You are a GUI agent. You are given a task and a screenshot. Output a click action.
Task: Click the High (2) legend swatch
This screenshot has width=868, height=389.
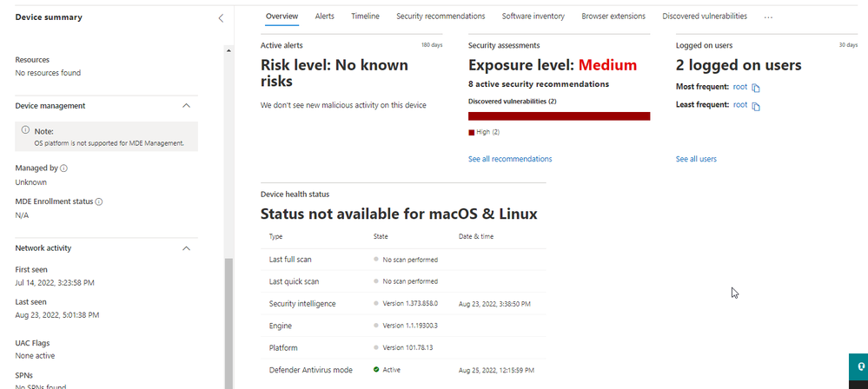[x=472, y=133]
